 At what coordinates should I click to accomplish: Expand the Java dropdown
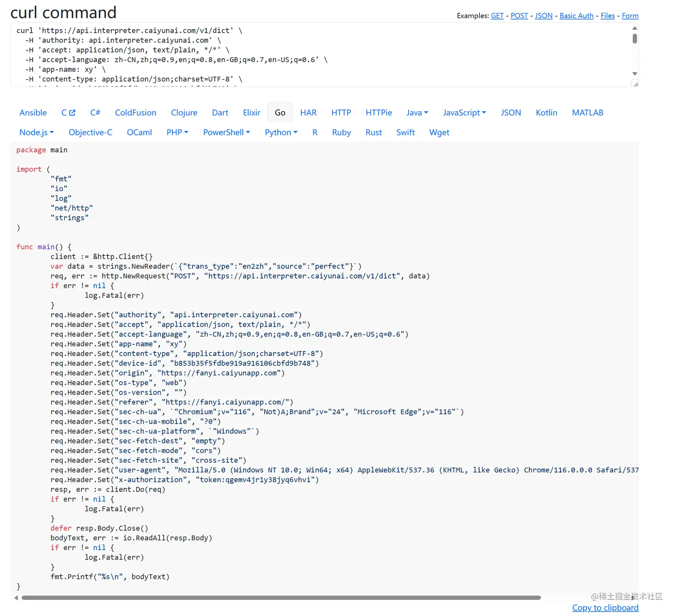(x=417, y=113)
